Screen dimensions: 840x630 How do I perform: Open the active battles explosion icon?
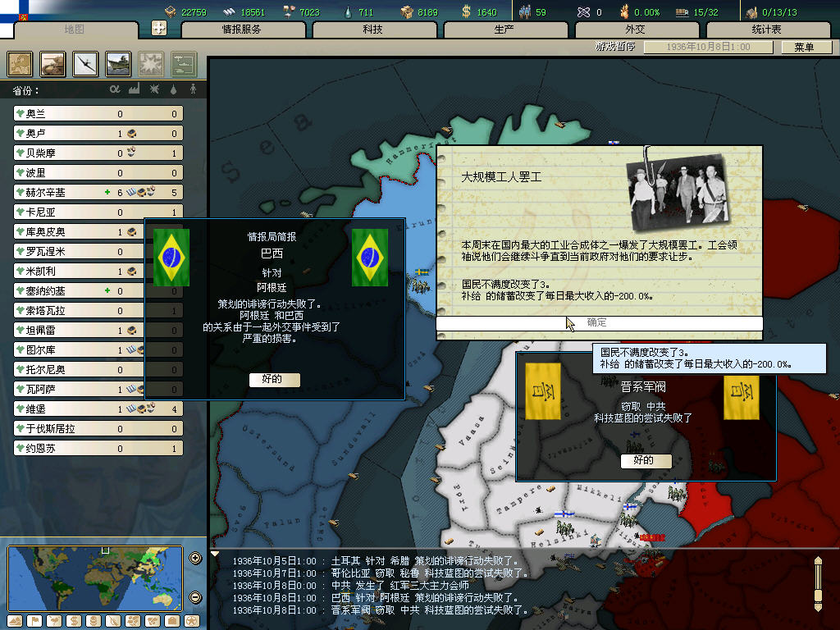pos(151,64)
